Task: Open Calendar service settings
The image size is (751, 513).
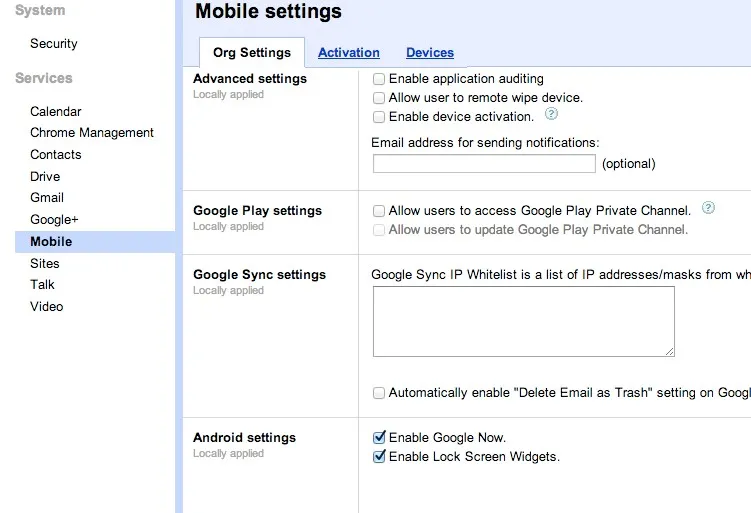Action: [56, 112]
